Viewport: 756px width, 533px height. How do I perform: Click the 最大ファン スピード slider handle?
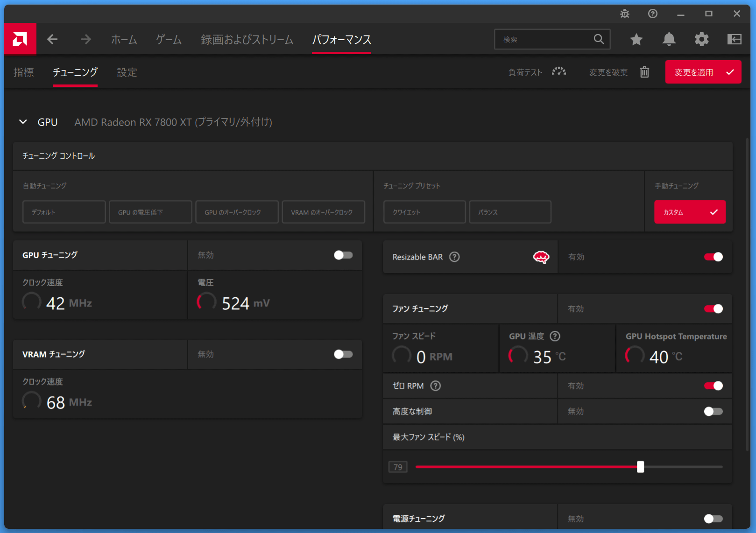[640, 467]
